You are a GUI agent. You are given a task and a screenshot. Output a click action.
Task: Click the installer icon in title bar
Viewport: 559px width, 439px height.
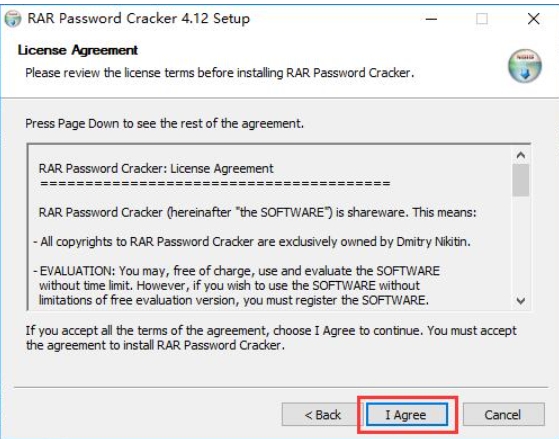pyautogui.click(x=13, y=19)
